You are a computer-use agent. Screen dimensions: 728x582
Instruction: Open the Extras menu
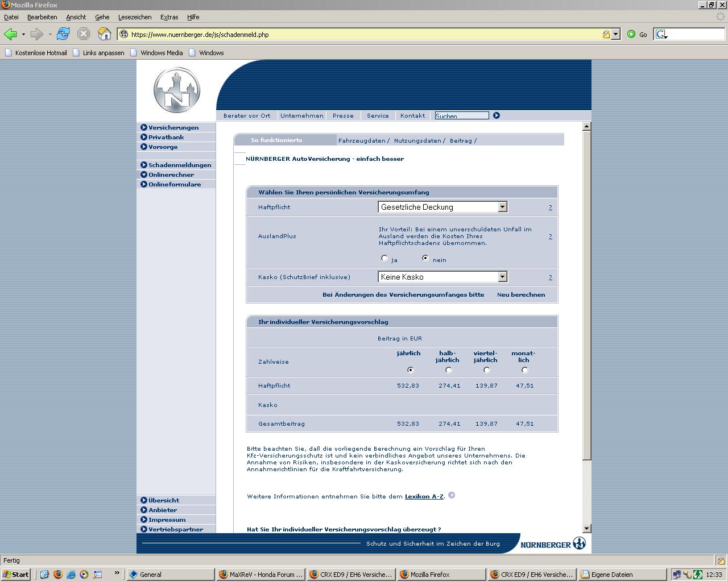169,17
